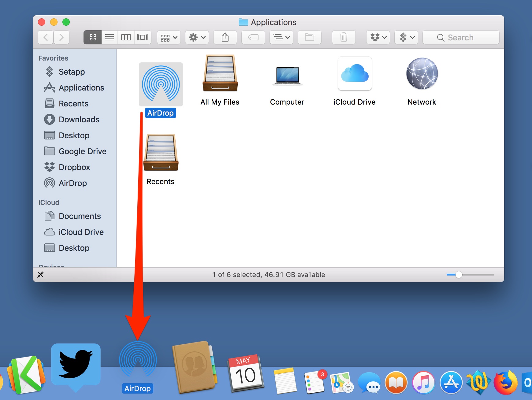The height and width of the screenshot is (400, 532).
Task: Open the Arrange grouping dropdown
Action: pyautogui.click(x=169, y=37)
